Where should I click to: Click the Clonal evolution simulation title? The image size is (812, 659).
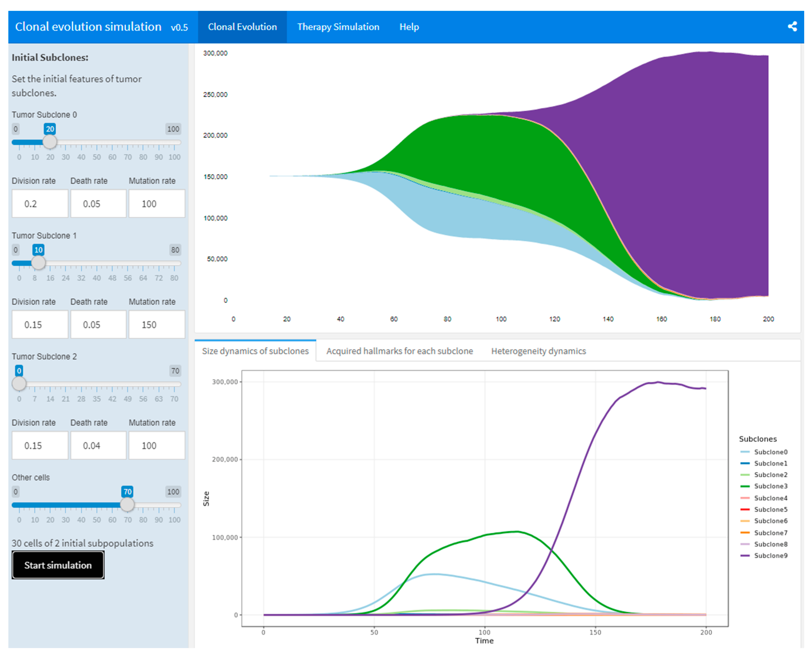88,27
